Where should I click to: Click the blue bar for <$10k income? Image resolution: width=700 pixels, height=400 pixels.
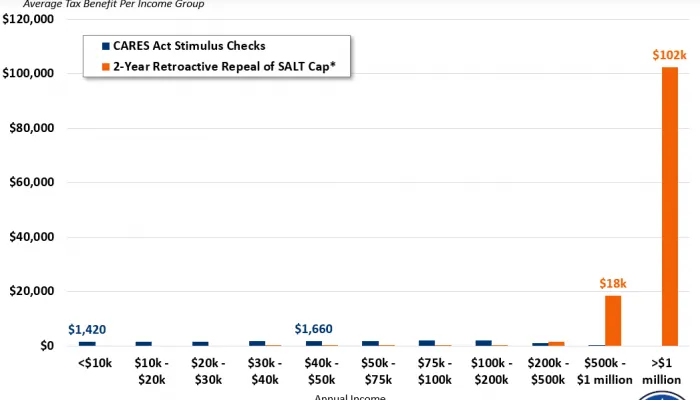87,343
